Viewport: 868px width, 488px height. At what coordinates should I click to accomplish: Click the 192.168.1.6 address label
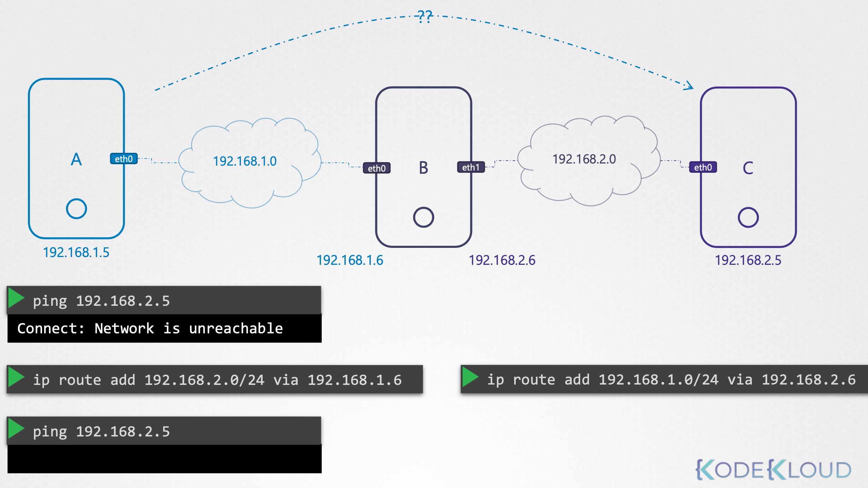point(350,260)
